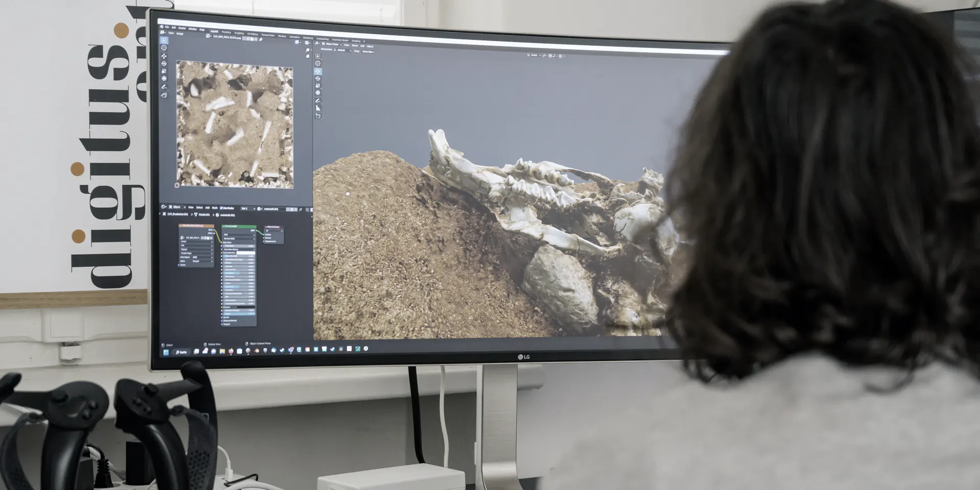Open the Orientation Default dropdown
980x490 pixels.
point(342,51)
